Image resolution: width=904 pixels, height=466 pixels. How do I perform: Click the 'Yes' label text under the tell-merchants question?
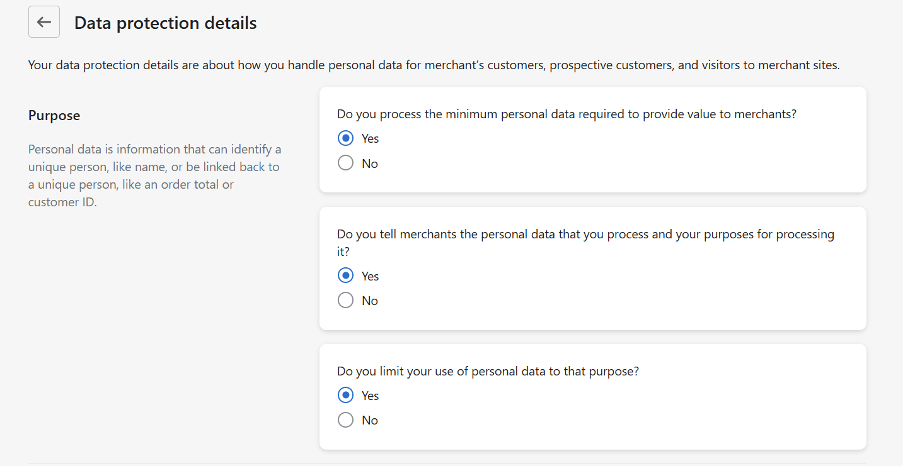pos(370,276)
